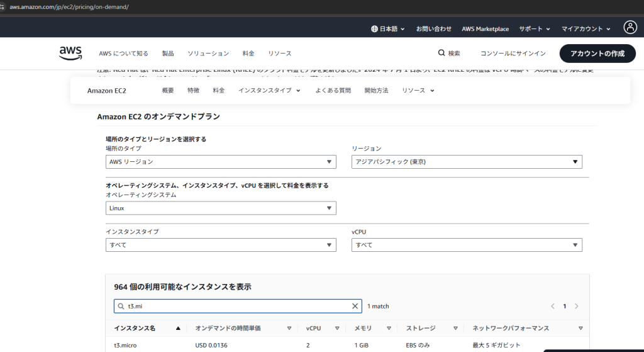Open filter for memory column
Screen dimensions: 644x352
pyautogui.click(x=389, y=328)
